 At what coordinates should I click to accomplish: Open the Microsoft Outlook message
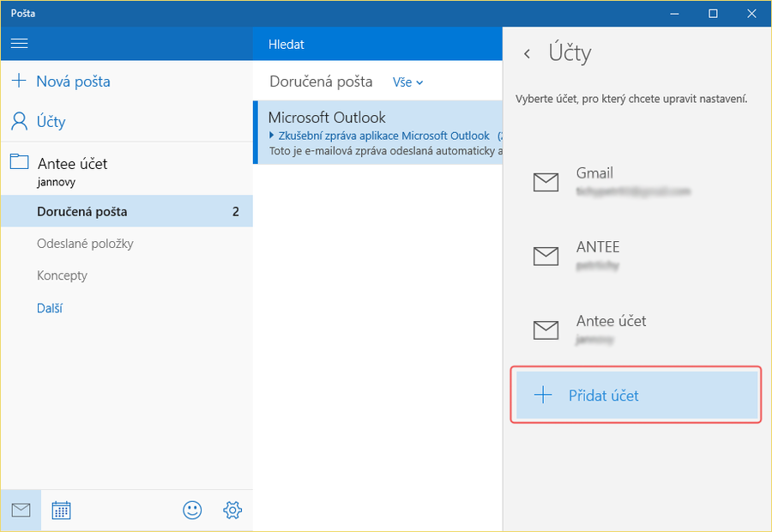pos(377,132)
